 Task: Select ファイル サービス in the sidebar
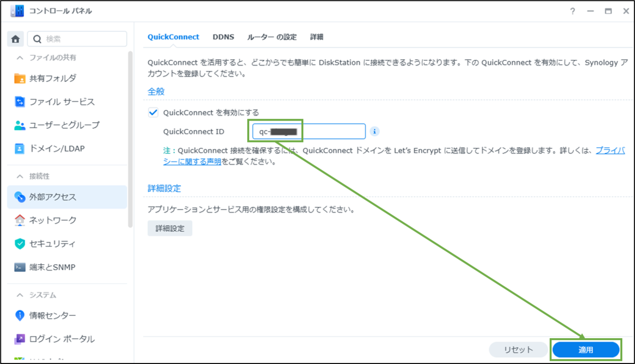[67, 102]
